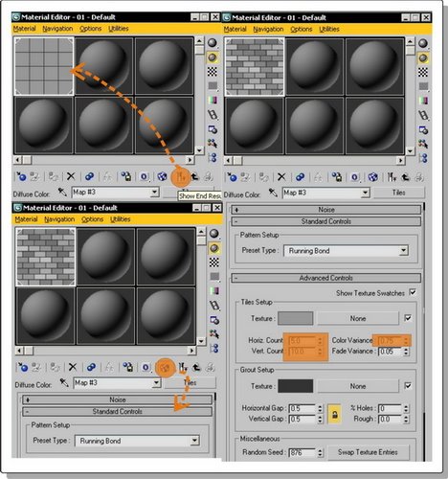This screenshot has height=479, width=448.
Task: Toggle the gap lock button
Action: click(x=334, y=414)
